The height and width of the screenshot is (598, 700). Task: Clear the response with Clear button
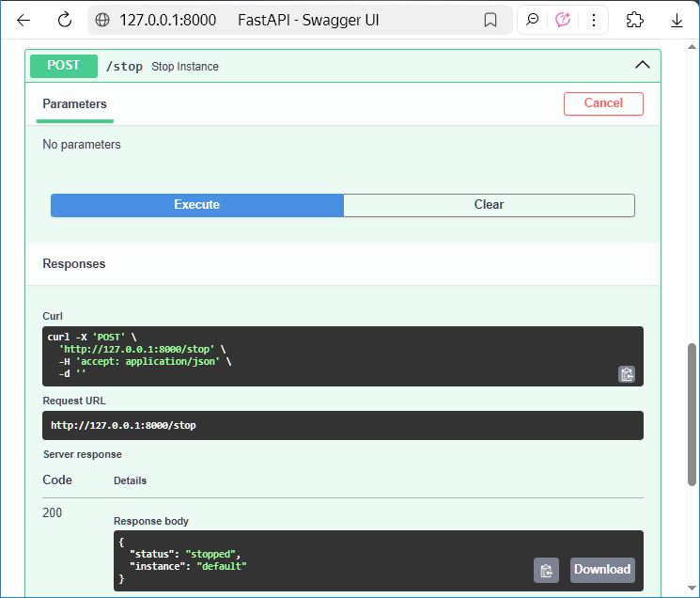(489, 205)
